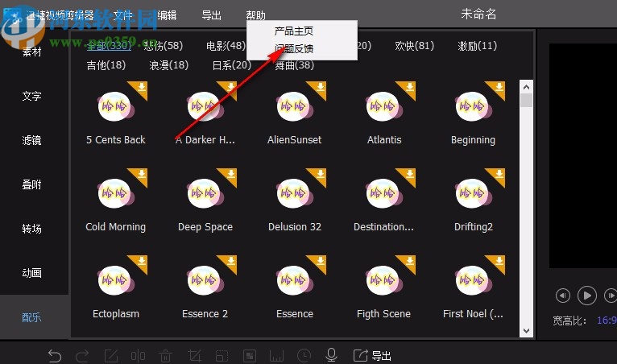
Task: Open the mosaic tool icon
Action: pos(250,356)
